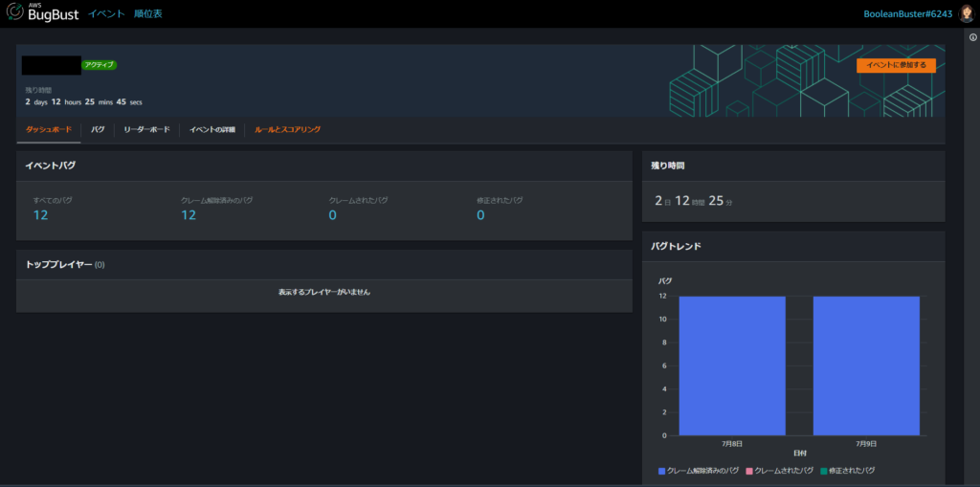Click the イベントに参加する button

[x=896, y=65]
